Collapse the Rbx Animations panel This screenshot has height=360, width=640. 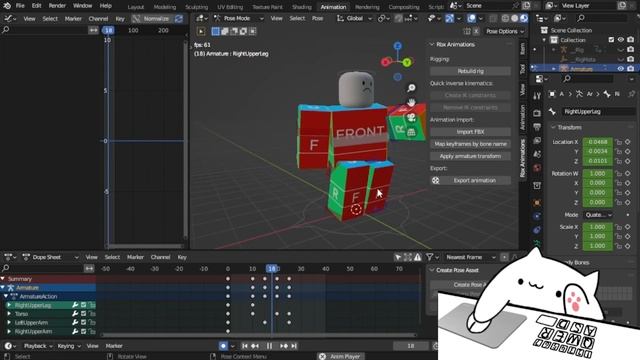point(432,44)
